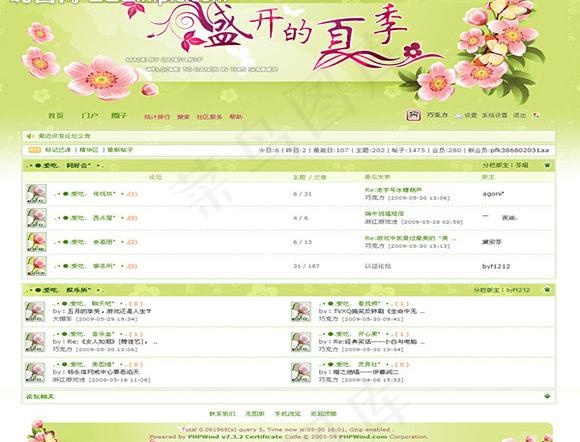This screenshot has height=442, width=580.
Task: Open PHPWind.com link in footer
Action: pos(363,437)
